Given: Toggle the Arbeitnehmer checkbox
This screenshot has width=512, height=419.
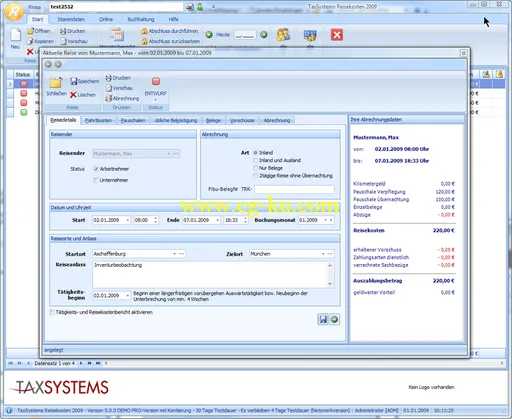Looking at the screenshot, I should [x=96, y=169].
